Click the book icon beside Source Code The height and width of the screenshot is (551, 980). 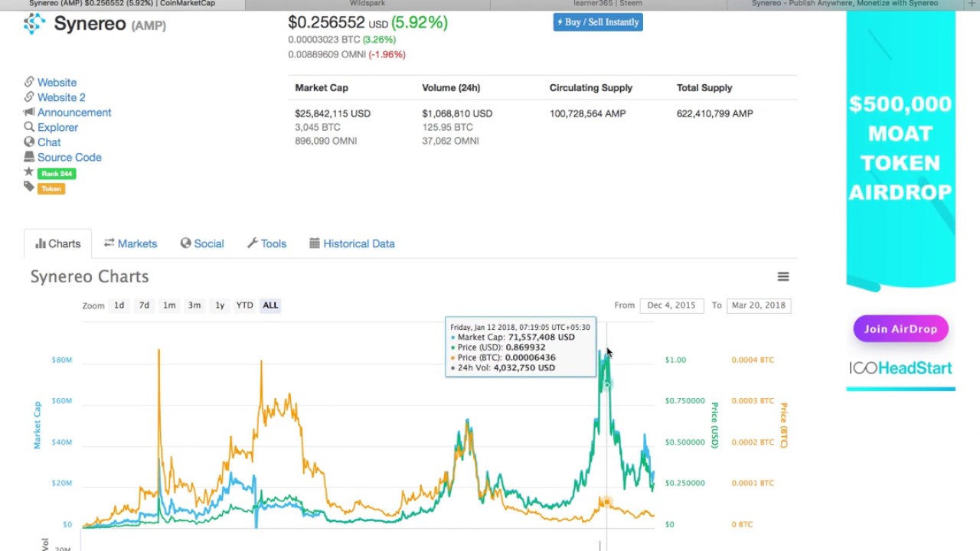pos(29,157)
